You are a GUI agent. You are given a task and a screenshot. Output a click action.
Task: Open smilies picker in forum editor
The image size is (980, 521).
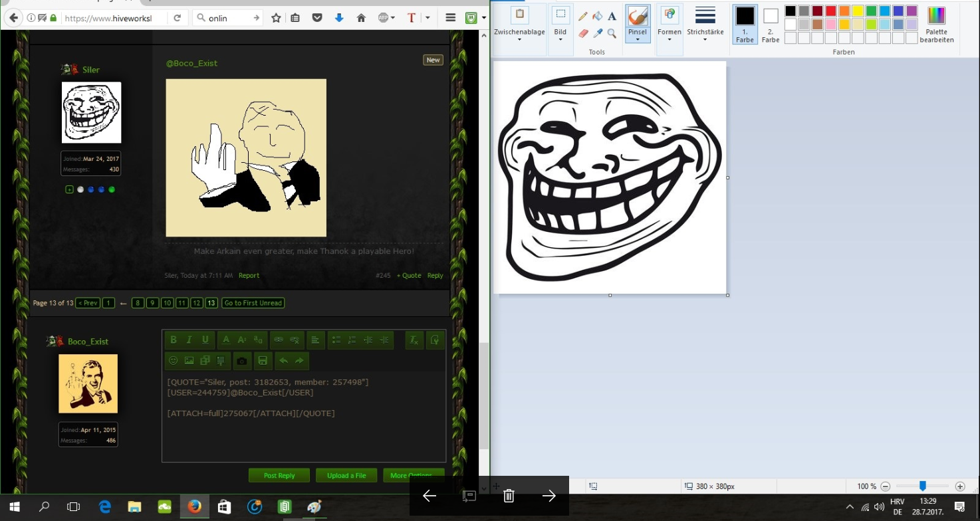(174, 361)
